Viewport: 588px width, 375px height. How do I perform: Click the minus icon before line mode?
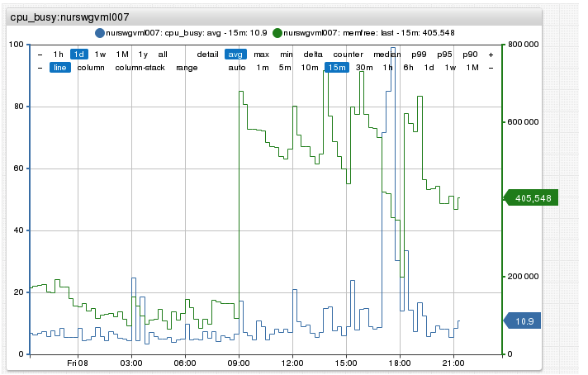pos(40,68)
